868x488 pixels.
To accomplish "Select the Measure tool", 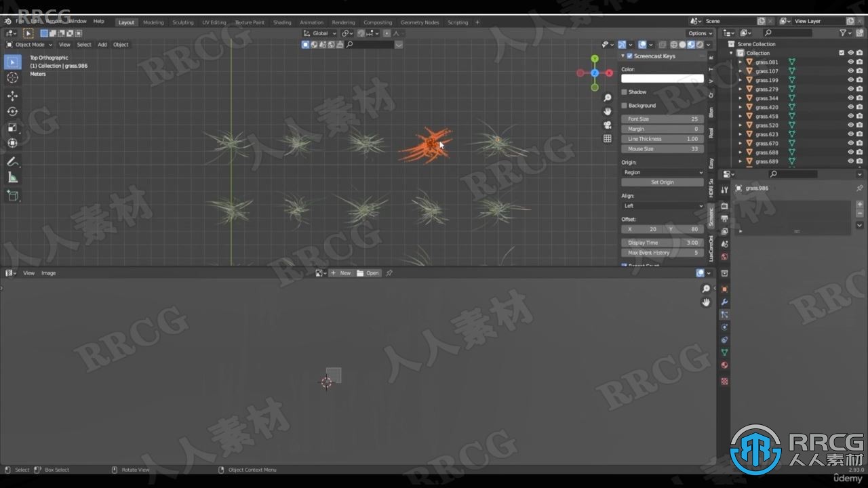I will [x=12, y=177].
